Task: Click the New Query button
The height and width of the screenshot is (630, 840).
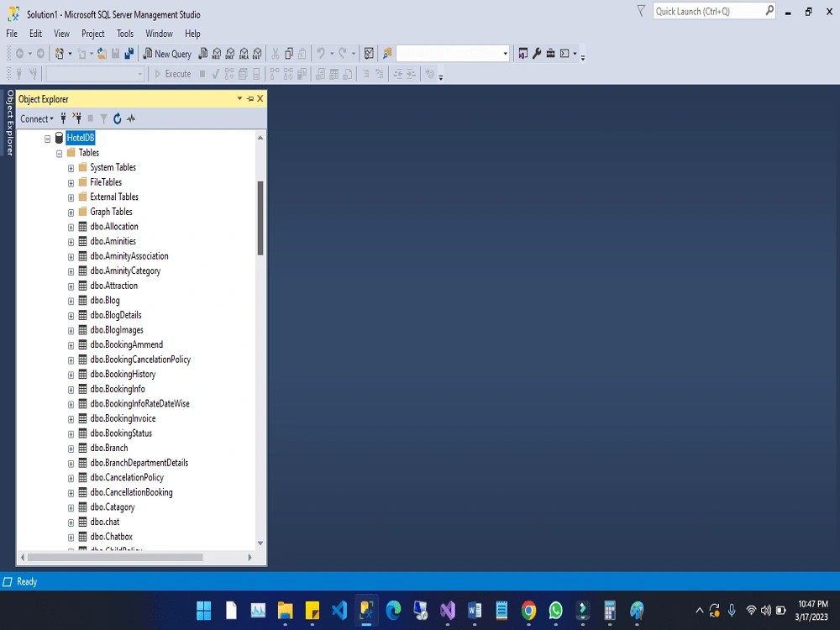Action: [x=167, y=54]
